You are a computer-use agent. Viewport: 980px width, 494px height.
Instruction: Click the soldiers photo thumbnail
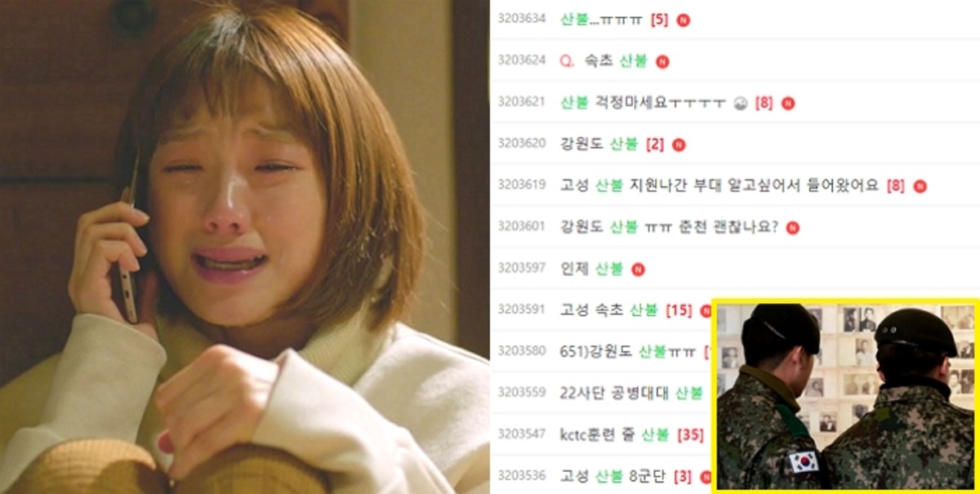coord(845,397)
